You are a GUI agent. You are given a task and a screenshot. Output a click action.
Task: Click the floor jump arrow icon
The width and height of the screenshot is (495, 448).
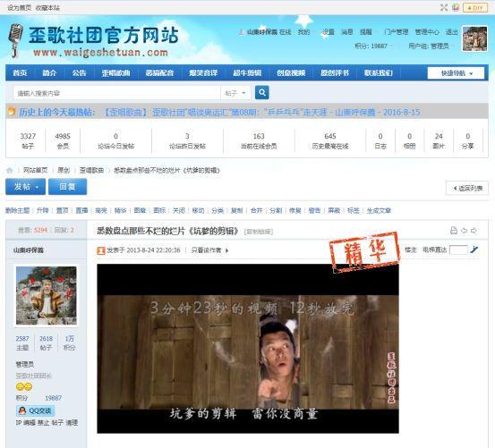[x=474, y=249]
